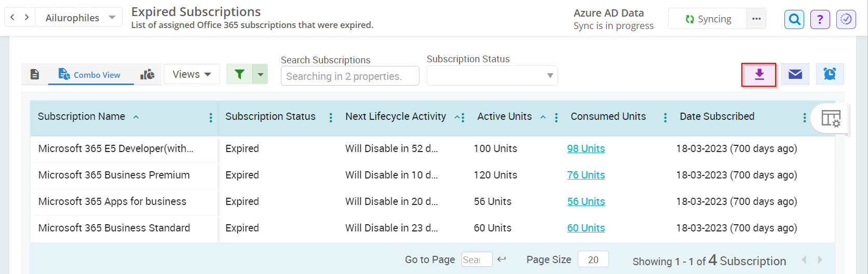Open the background tasks clock icon
This screenshot has height=274, width=868.
846,20
